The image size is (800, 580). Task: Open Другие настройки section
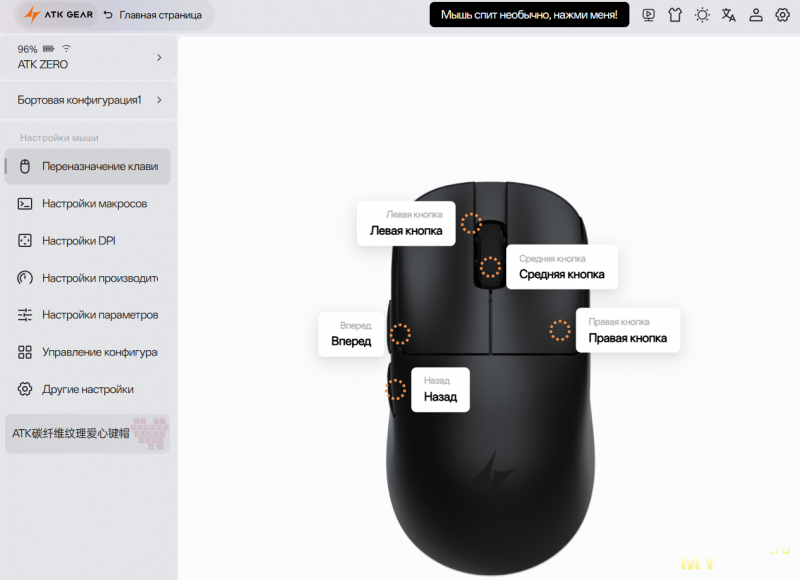(88, 389)
